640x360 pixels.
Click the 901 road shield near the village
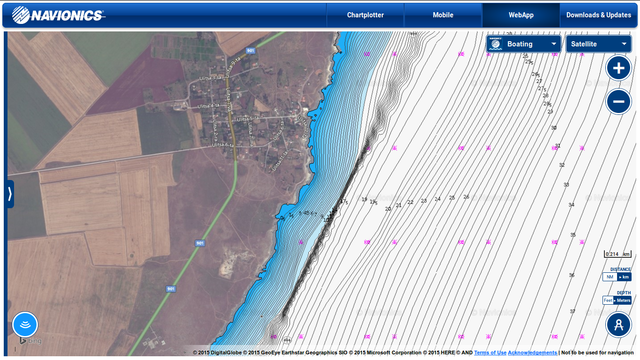pos(250,51)
